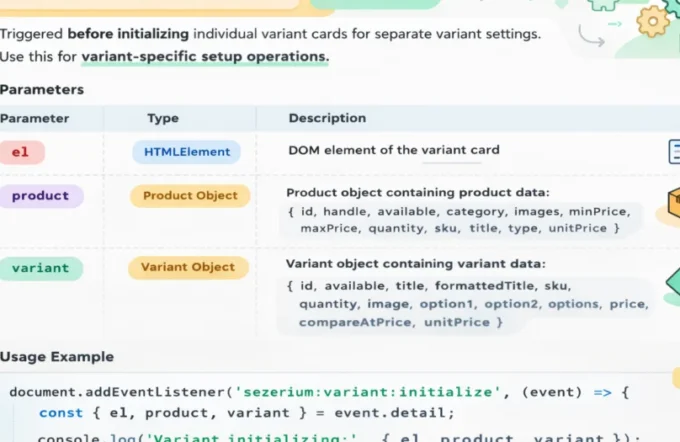Click the 'Description' column header
This screenshot has width=680, height=442.
tap(327, 118)
